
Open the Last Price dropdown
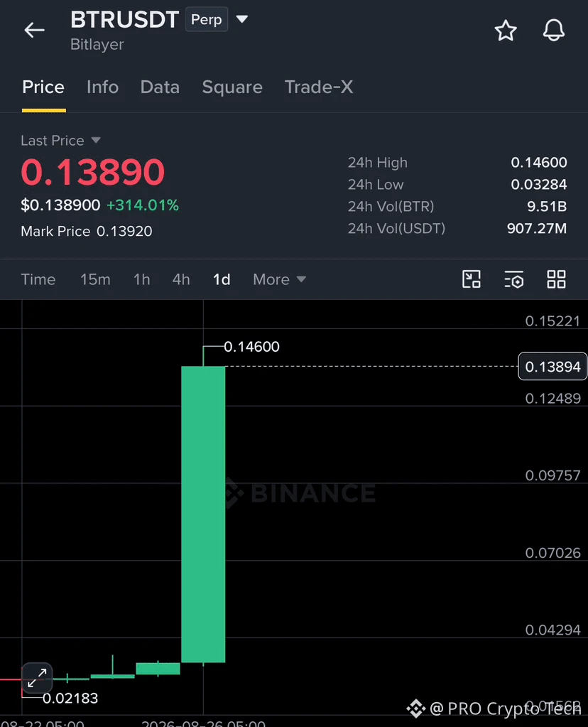click(60, 141)
